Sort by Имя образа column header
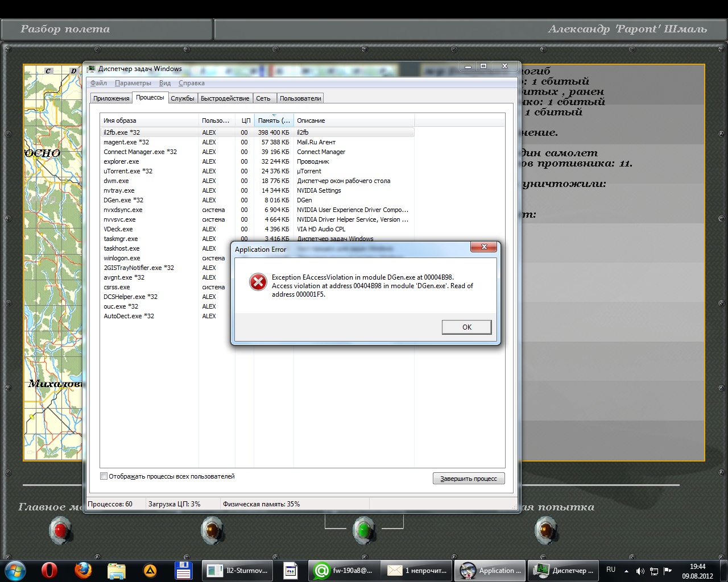The width and height of the screenshot is (728, 582). click(149, 120)
